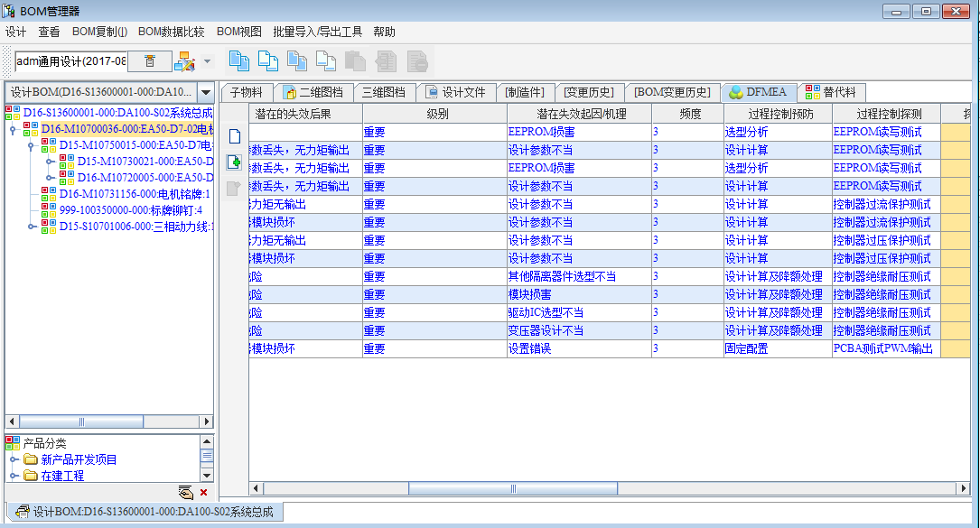Click the 潜在失效起因/机理 column header

[x=579, y=114]
